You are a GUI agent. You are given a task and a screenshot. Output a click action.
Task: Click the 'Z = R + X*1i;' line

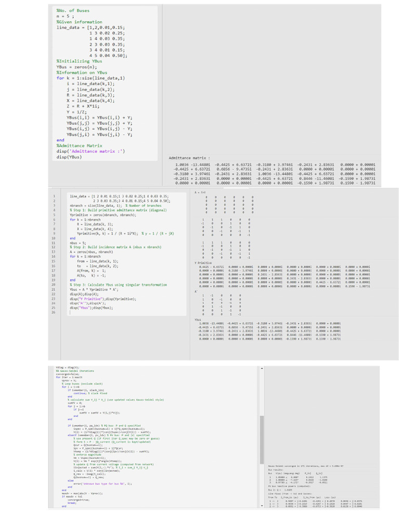[x=83, y=106]
